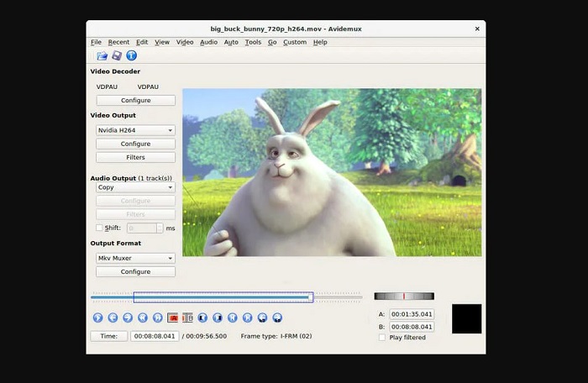588x383 pixels.
Task: Click the Open Video folder icon
Action: click(x=102, y=56)
